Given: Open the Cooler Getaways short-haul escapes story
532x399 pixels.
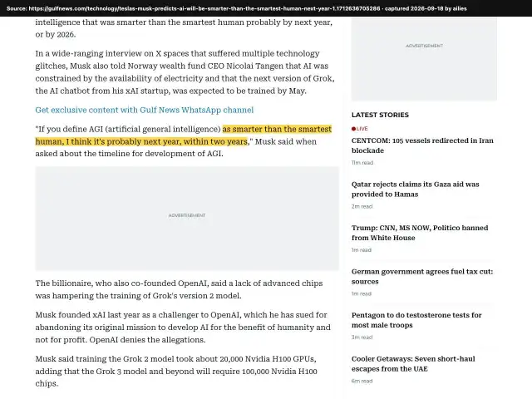Looking at the screenshot, I should pos(413,364).
